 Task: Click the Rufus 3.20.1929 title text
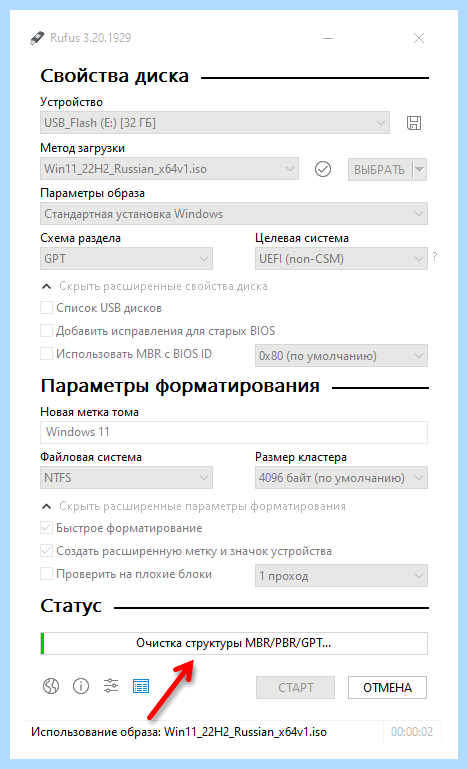click(91, 38)
